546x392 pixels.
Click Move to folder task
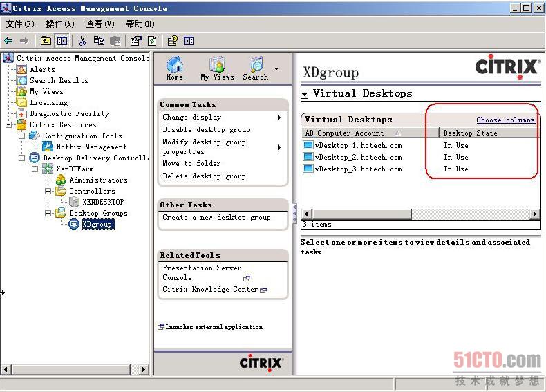pyautogui.click(x=191, y=163)
